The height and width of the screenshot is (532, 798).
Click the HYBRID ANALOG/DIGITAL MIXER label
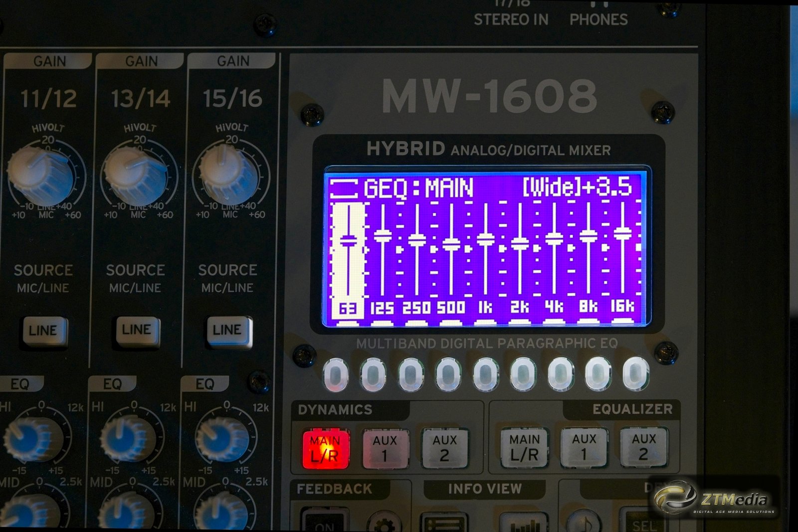coord(489,149)
